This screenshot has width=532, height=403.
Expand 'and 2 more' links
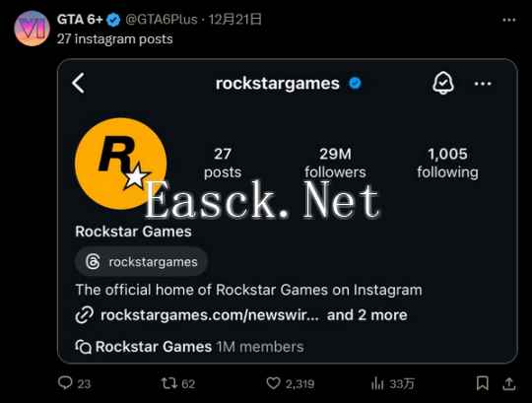366,315
